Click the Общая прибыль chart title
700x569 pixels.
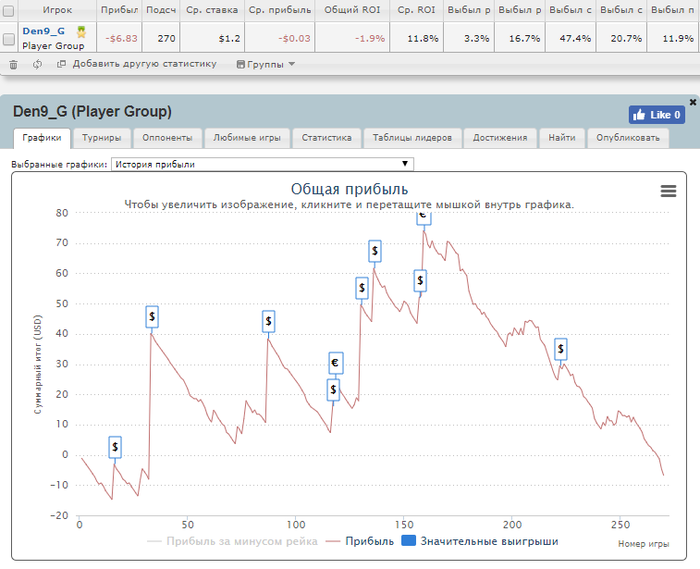(x=349, y=189)
